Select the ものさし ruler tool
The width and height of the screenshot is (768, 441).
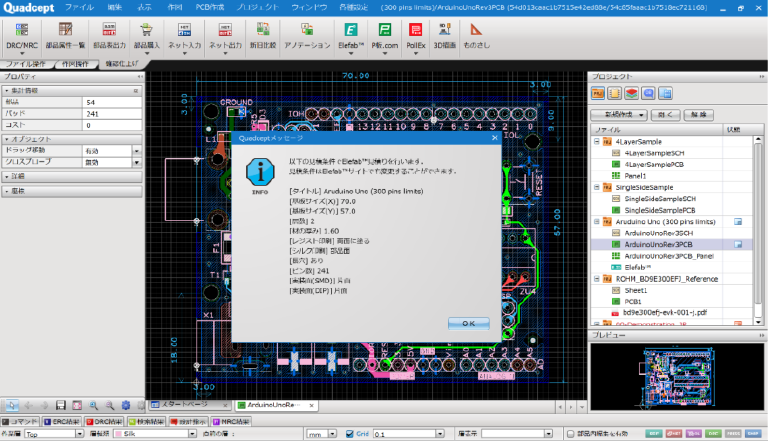476,36
